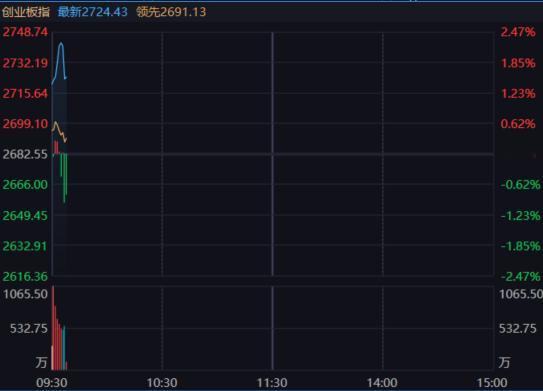Click the 14:00 time axis marker
This screenshot has height=391, width=543.
[x=382, y=383]
